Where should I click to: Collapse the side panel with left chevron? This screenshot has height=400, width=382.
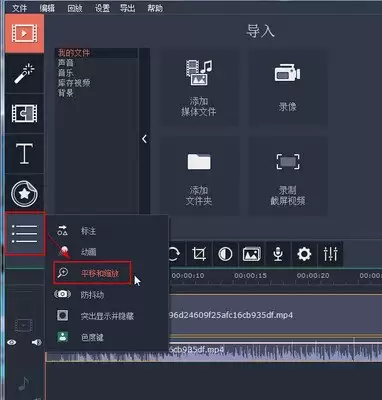[144, 139]
